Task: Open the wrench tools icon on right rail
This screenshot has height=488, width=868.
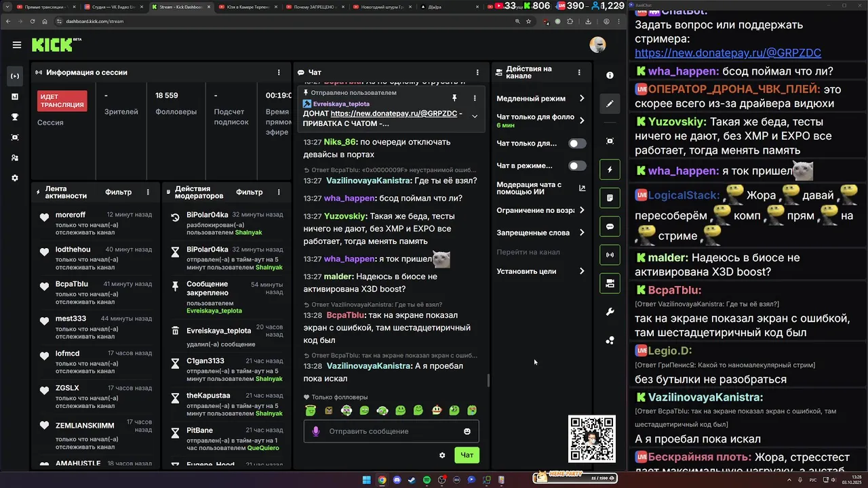Action: point(610,312)
